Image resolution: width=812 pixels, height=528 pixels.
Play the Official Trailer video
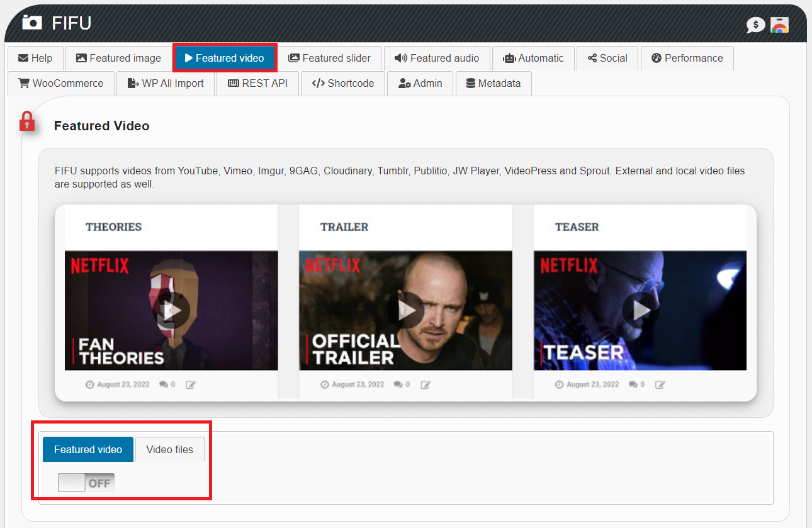click(406, 310)
